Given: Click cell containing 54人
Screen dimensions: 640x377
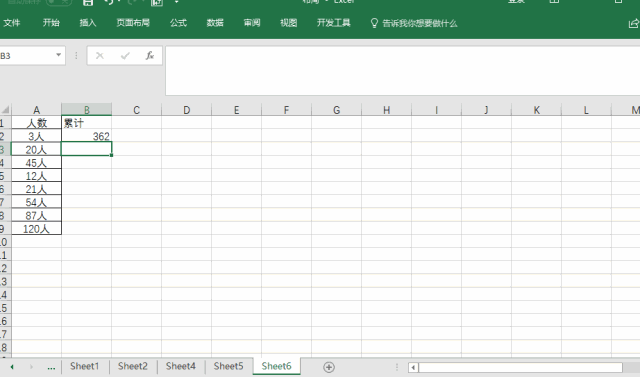Looking at the screenshot, I should coord(36,202).
